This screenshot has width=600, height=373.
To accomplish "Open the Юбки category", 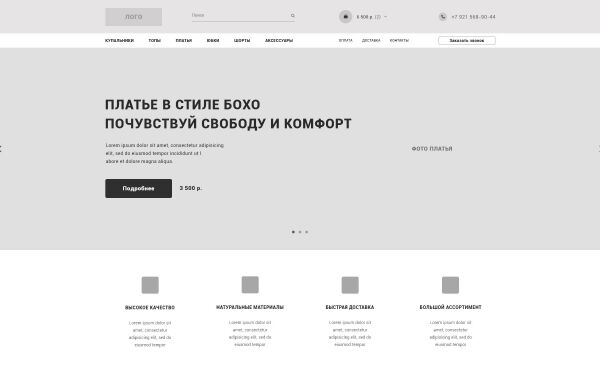I will [x=213, y=41].
